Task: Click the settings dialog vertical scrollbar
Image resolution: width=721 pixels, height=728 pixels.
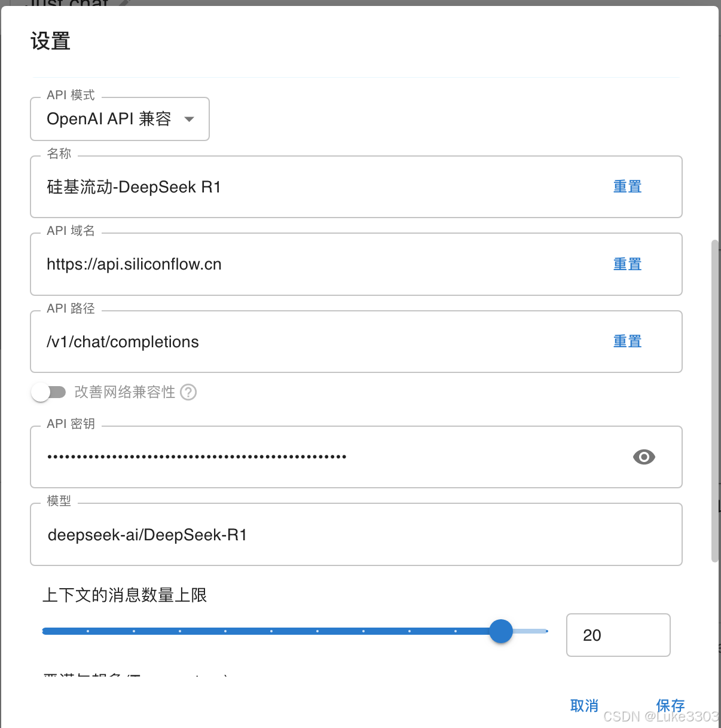Action: (x=715, y=400)
